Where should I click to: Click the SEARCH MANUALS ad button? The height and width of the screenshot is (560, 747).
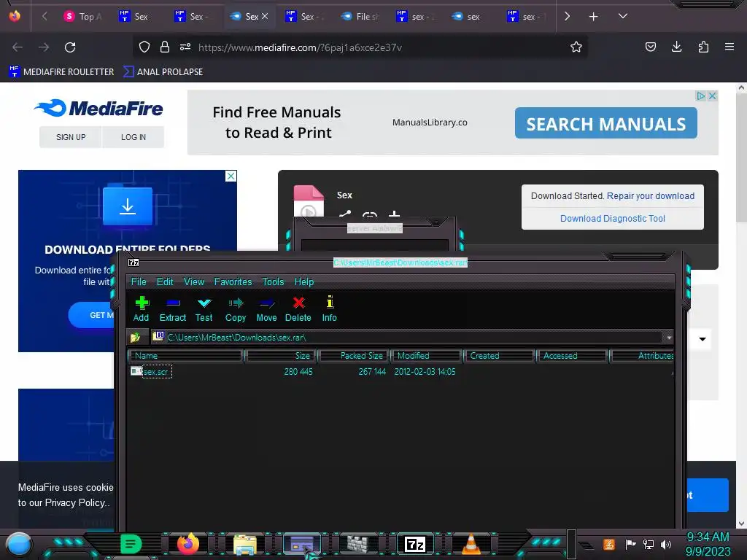coord(606,122)
